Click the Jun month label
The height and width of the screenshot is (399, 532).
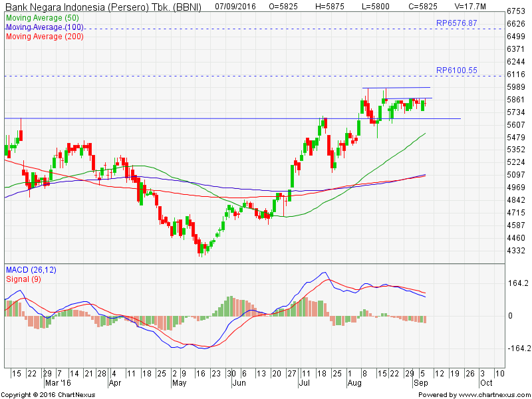coord(239,383)
